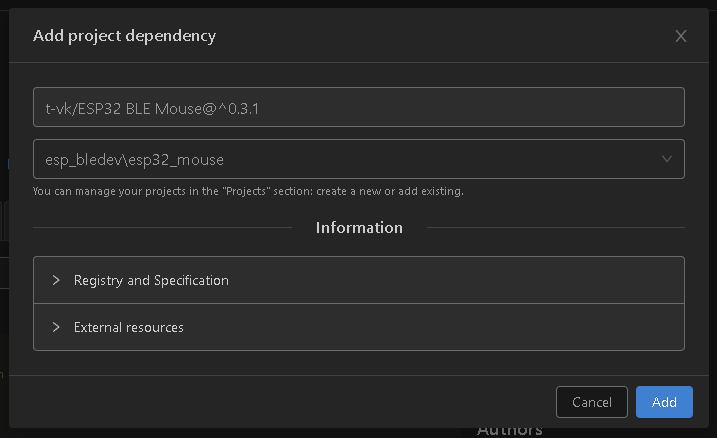Click the arrow icon beside Registry and Specification
This screenshot has height=438, width=717.
tap(56, 280)
